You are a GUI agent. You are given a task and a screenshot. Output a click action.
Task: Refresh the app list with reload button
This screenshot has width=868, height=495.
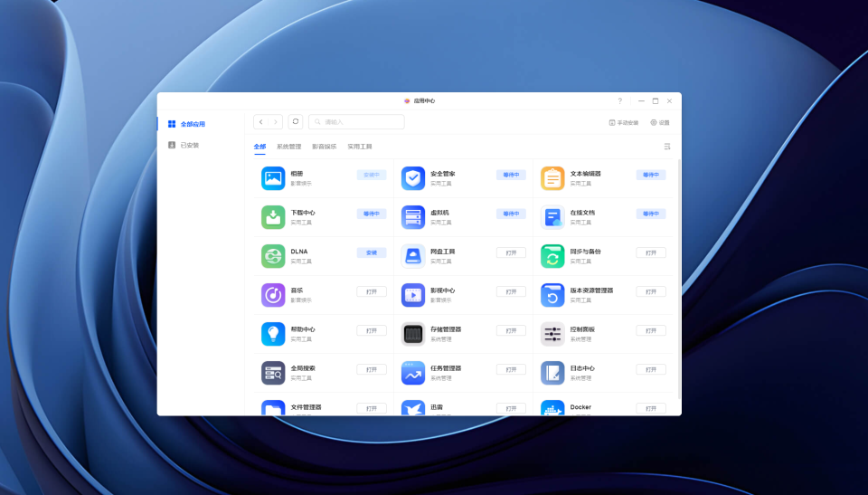point(296,122)
